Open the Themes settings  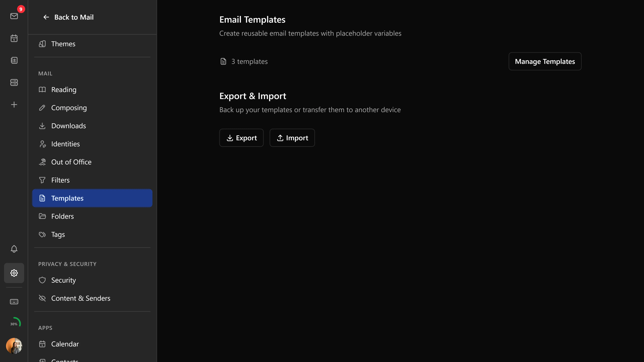(92, 44)
